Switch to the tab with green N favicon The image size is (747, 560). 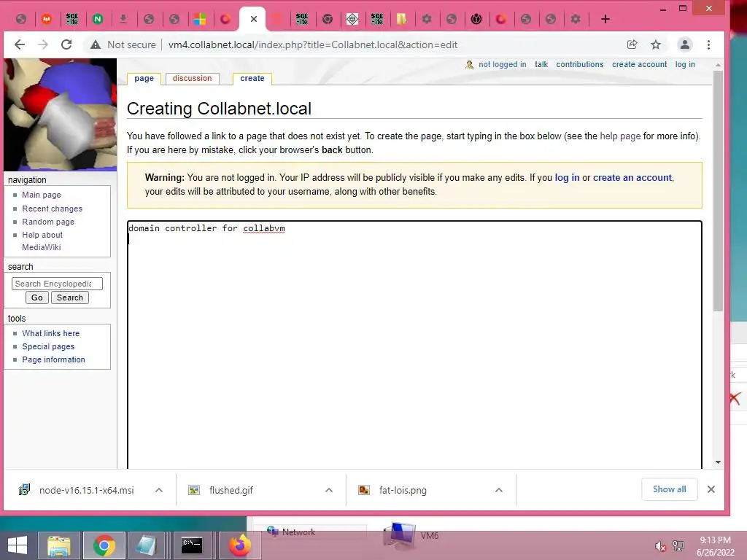coord(98,19)
